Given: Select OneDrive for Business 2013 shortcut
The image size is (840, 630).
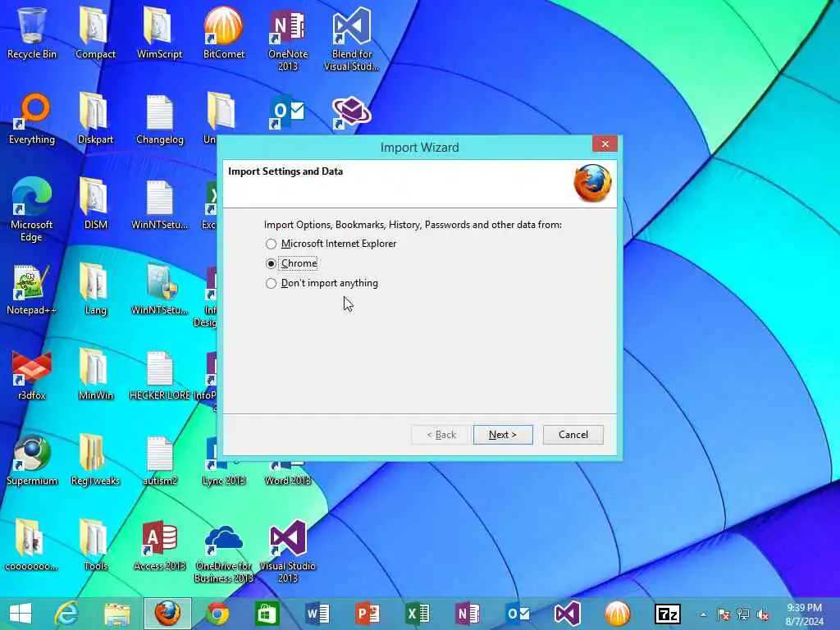Looking at the screenshot, I should [223, 552].
